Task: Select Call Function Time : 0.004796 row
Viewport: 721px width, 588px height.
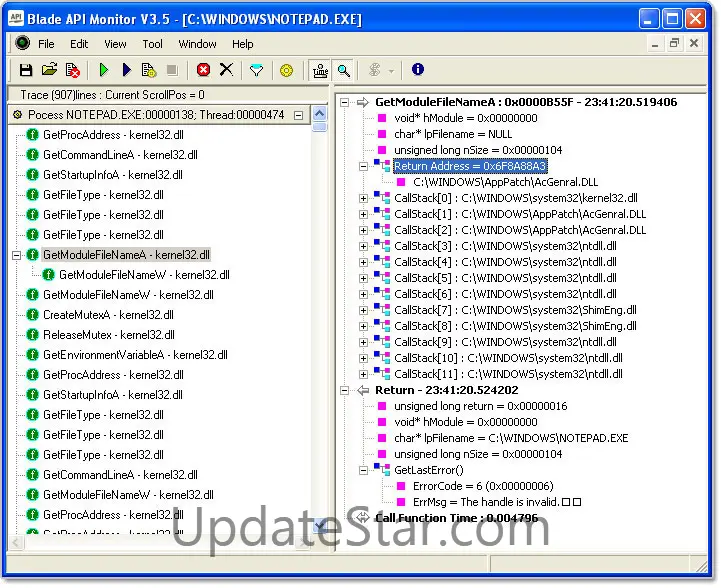Action: [457, 519]
